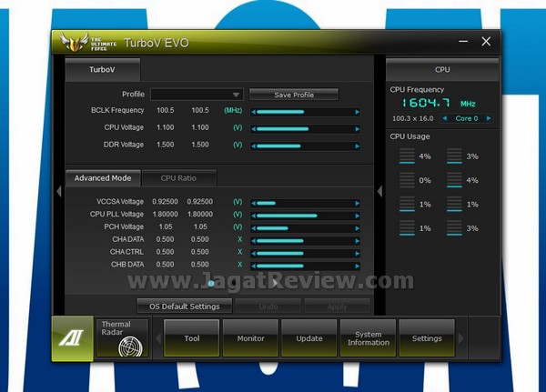
Task: Decrease BCLK Frequency with left arrow
Action: tap(254, 112)
